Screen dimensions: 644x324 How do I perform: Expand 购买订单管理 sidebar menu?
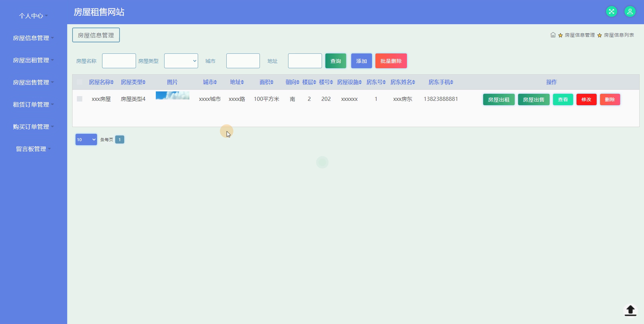[33, 127]
